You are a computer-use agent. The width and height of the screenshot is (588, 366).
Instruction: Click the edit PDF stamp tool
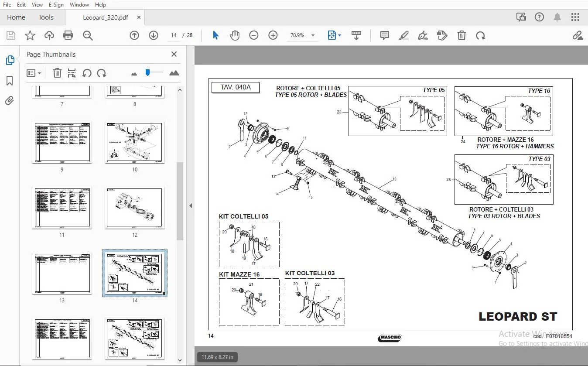[442, 35]
